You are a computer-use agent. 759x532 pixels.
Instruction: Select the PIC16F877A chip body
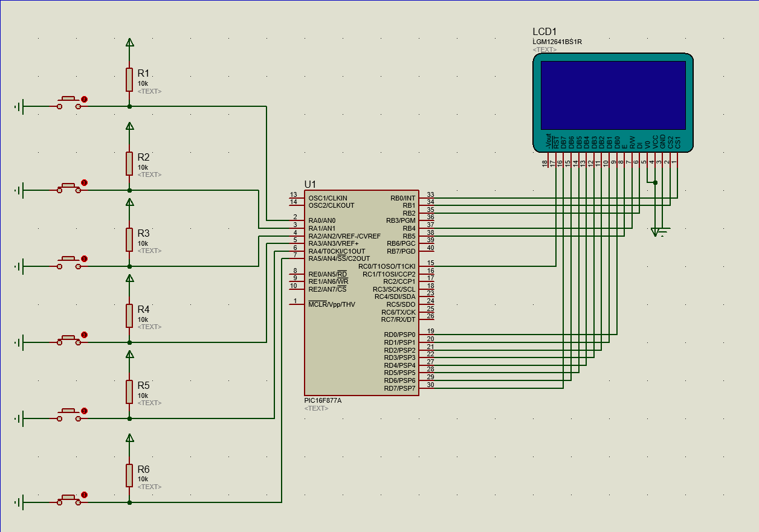[362, 292]
